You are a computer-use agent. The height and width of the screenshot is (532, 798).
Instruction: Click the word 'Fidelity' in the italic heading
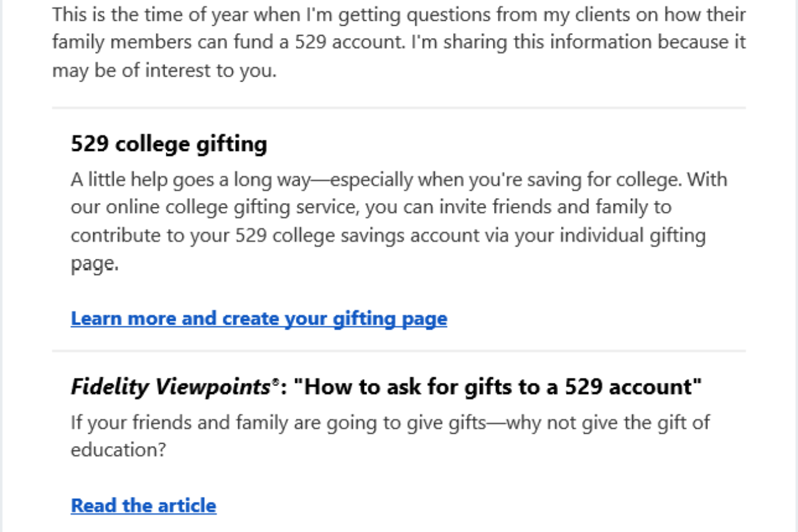(110, 387)
